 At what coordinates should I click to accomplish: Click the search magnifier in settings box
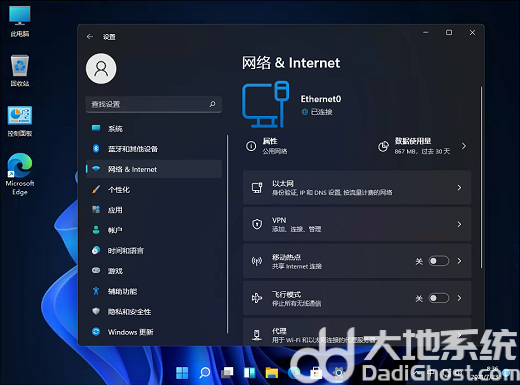tap(212, 104)
